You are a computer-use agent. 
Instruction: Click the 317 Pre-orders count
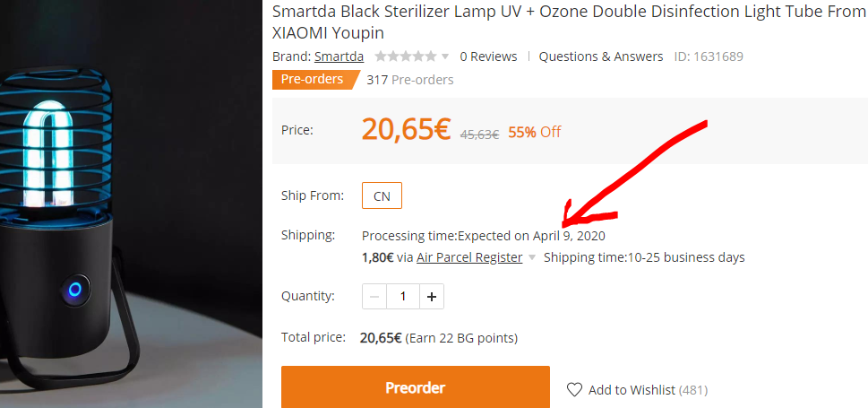[409, 80]
